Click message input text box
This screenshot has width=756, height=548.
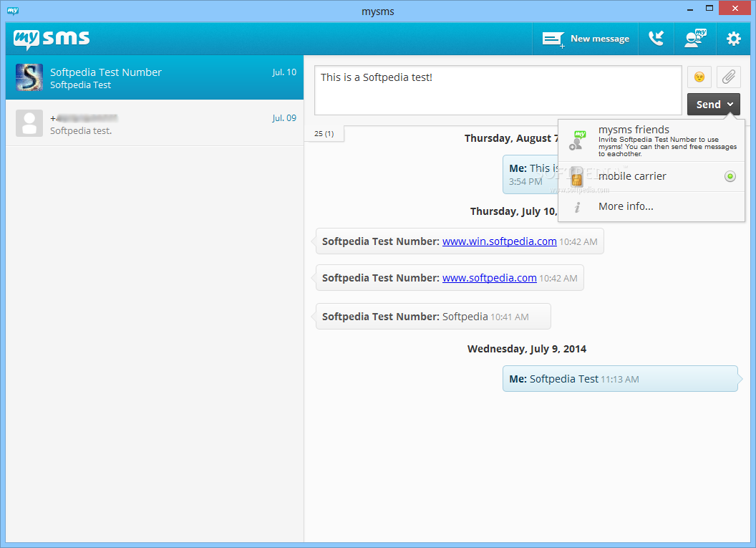498,90
